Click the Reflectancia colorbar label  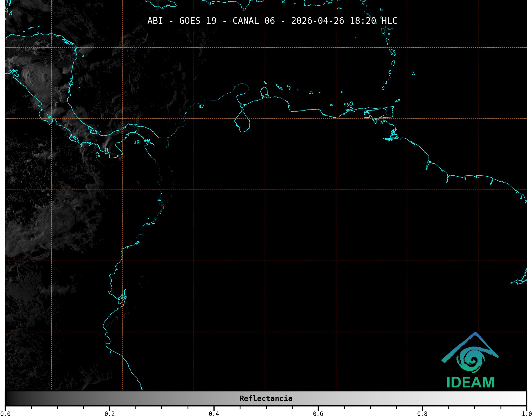[x=266, y=398]
